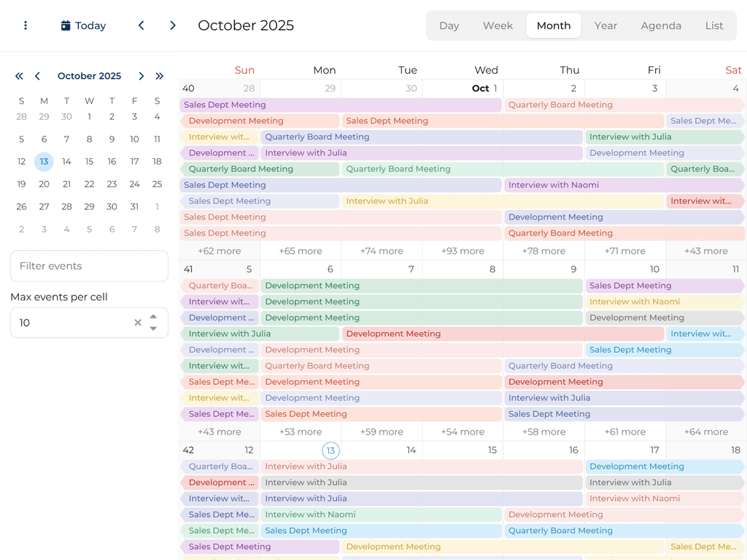Go to previous month in main calendar

(142, 26)
